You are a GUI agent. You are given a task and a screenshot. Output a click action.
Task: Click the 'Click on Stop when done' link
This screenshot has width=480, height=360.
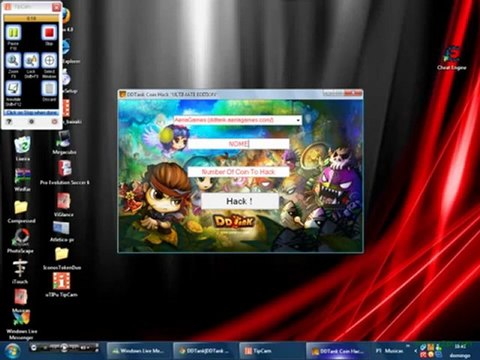click(x=31, y=113)
